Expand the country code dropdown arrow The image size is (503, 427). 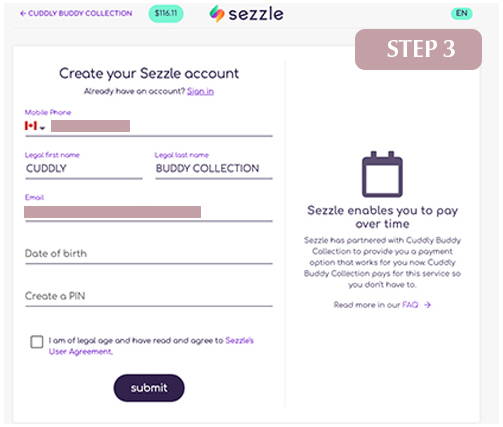(42, 128)
